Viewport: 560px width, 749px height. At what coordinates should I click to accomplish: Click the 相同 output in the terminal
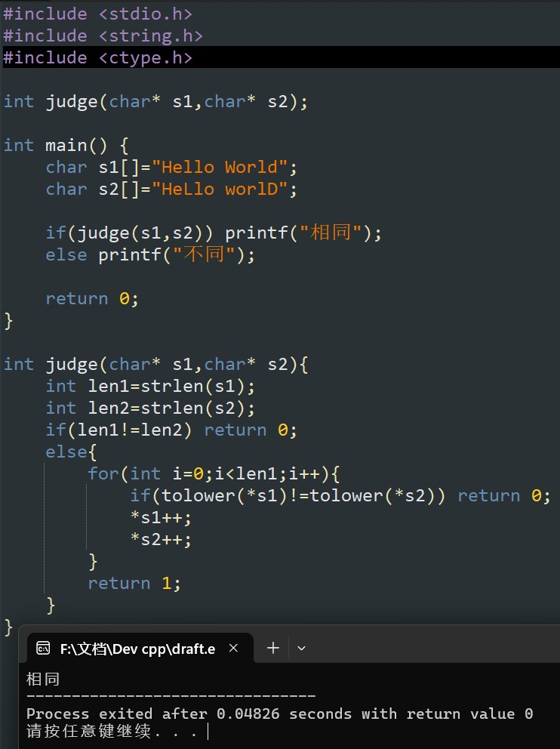point(43,679)
